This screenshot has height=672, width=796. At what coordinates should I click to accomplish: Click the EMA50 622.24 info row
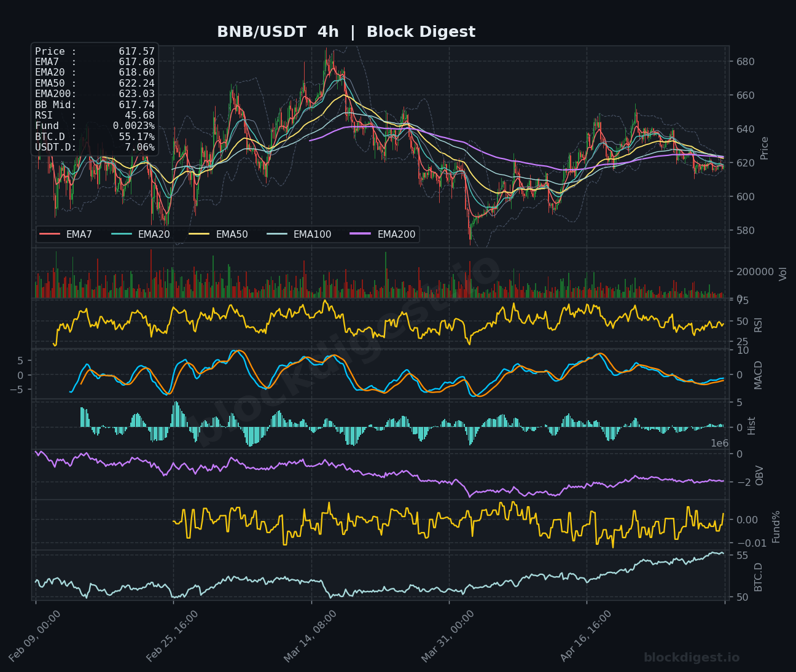(95, 84)
